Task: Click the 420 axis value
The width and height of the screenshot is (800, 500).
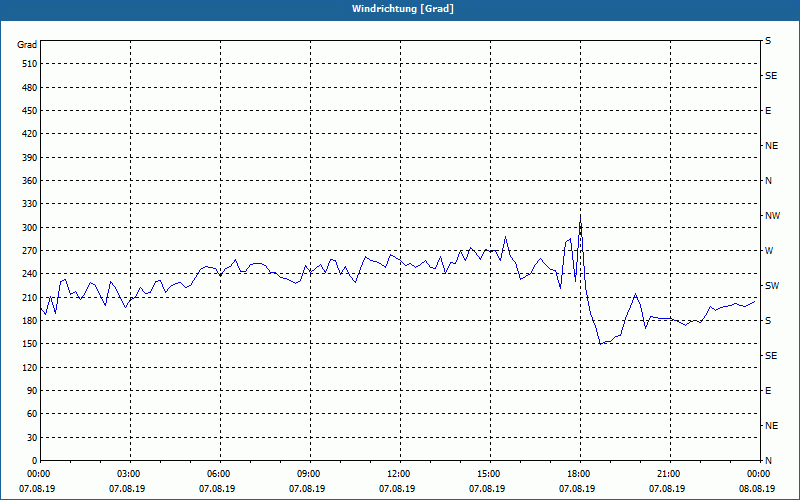Action: [x=30, y=134]
